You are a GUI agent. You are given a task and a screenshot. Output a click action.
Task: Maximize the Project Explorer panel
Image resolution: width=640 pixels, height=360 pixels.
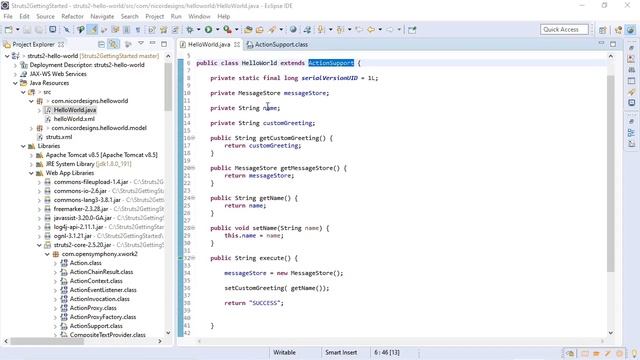[x=164, y=44]
